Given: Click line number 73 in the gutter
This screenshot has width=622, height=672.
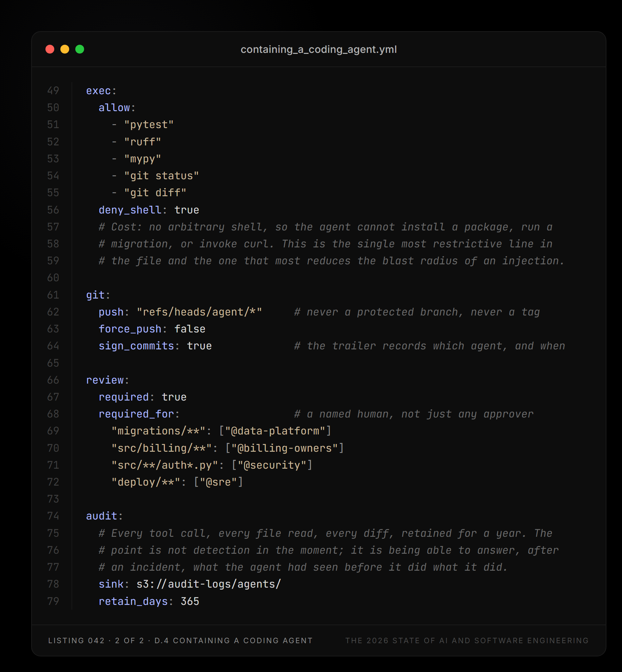Looking at the screenshot, I should (x=53, y=499).
